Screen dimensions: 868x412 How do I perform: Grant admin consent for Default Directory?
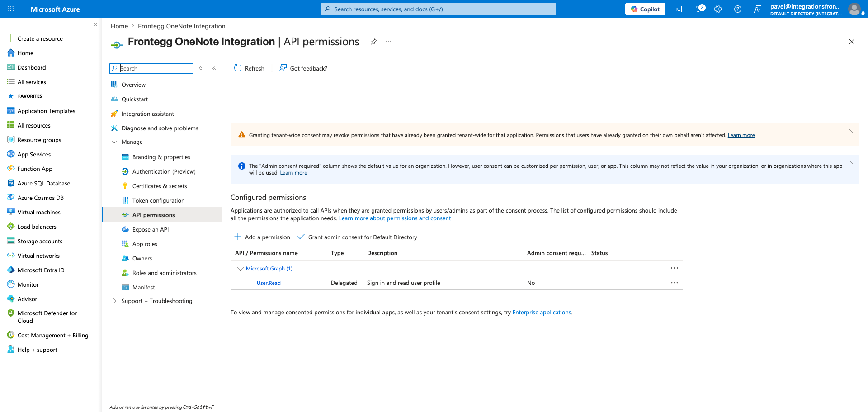point(357,237)
